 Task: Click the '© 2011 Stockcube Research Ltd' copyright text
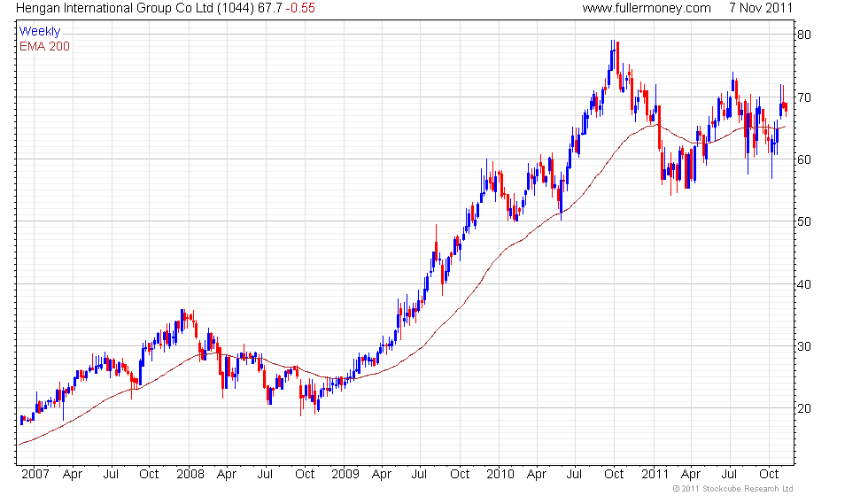tap(732, 489)
